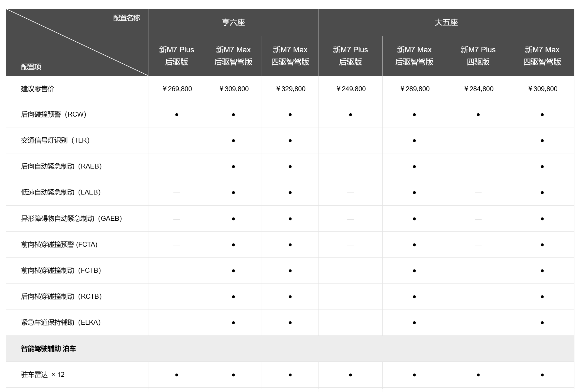Click GAEB dot for 大五座 Max 四驱智驾版
Viewport: 582px width, 392px height.
click(542, 219)
